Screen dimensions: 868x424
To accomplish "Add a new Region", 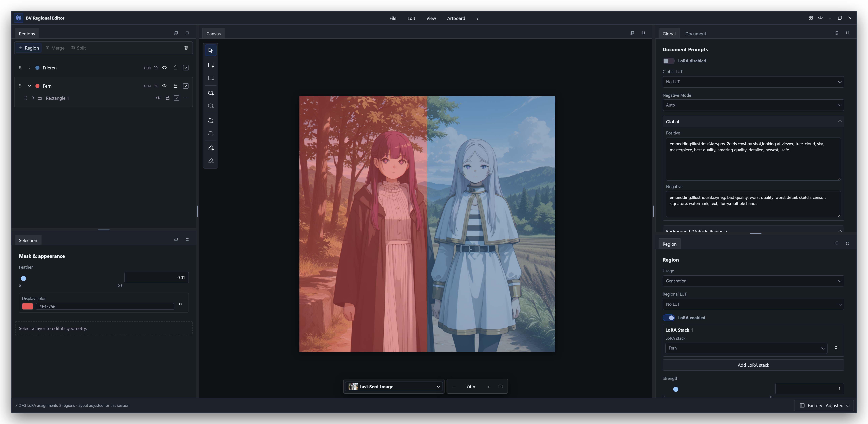I will [29, 48].
